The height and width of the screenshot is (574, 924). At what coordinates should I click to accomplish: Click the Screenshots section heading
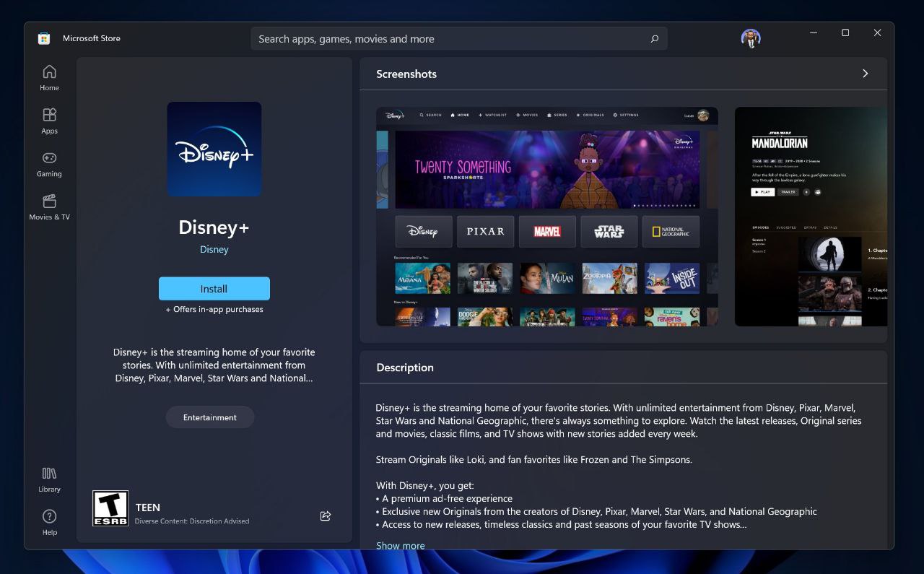click(x=406, y=74)
